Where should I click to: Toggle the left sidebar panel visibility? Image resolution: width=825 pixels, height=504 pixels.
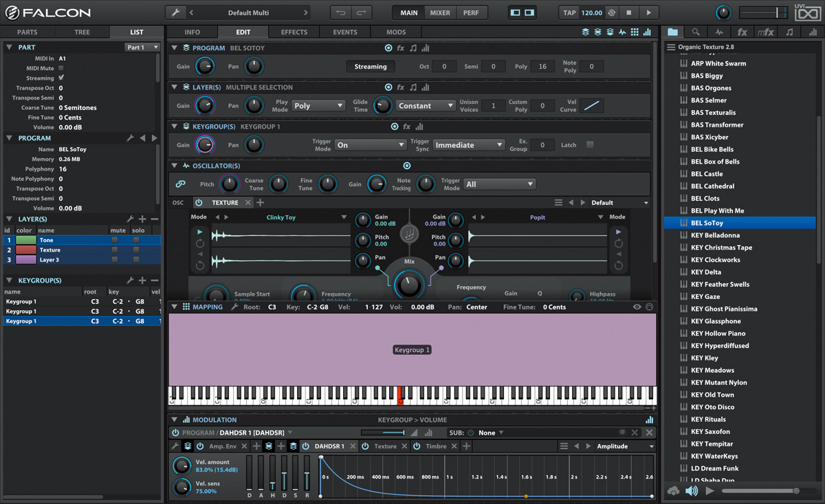(516, 12)
